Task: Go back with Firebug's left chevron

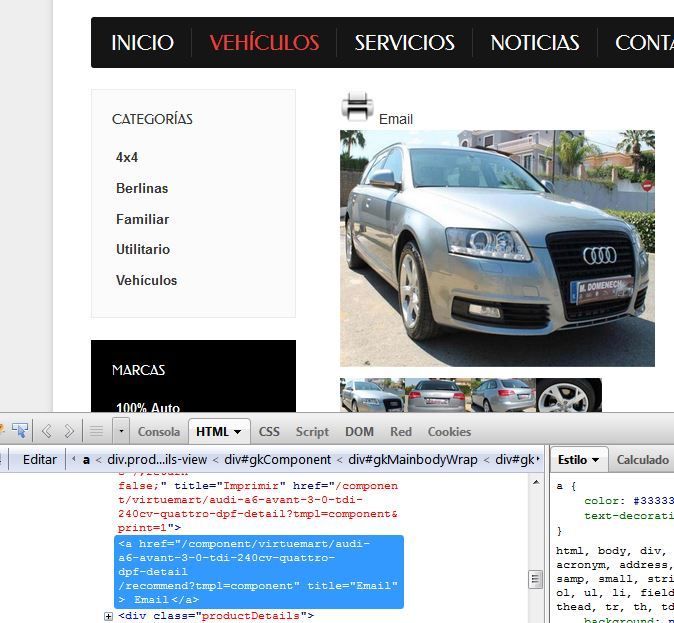Action: pyautogui.click(x=47, y=431)
